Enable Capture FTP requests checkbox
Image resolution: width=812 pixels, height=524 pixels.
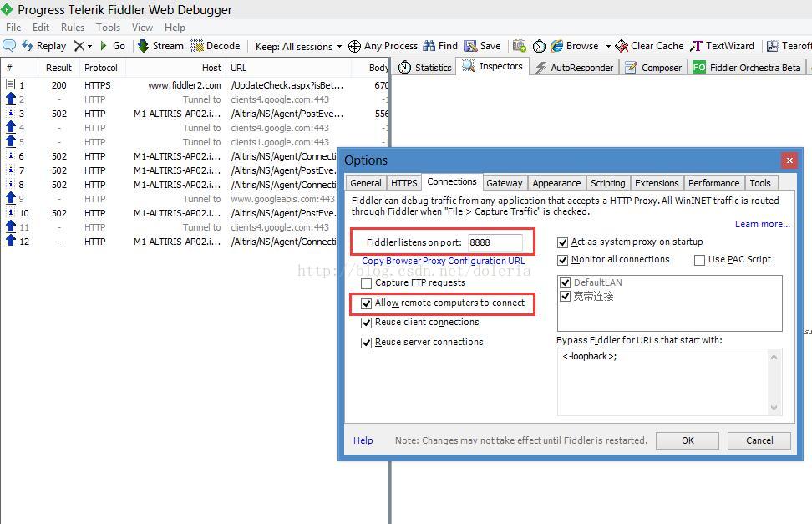[x=366, y=283]
